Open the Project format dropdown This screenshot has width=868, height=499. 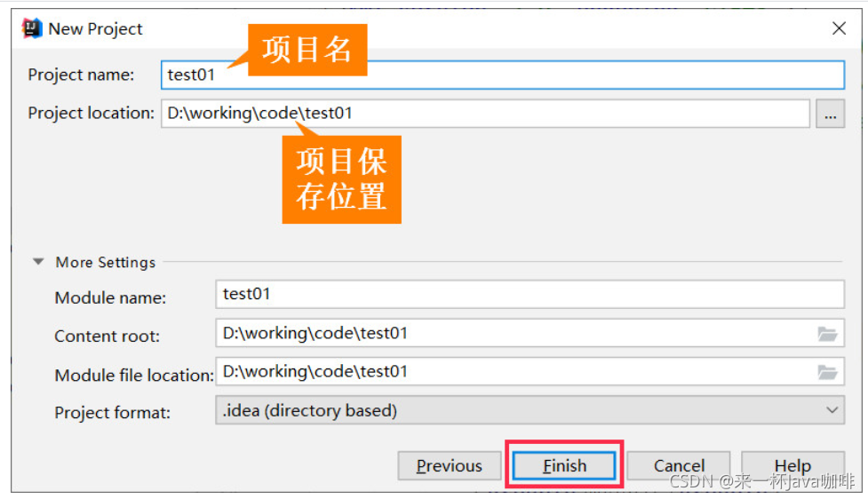530,410
